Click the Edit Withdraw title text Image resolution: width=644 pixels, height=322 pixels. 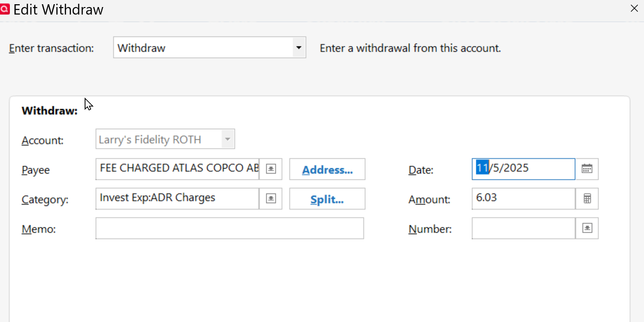point(58,9)
